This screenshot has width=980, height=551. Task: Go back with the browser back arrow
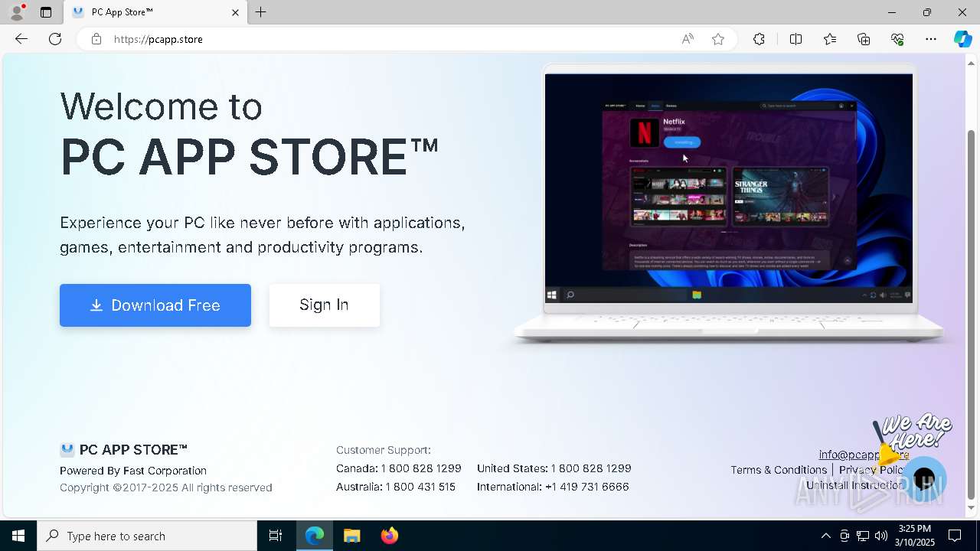(x=21, y=39)
